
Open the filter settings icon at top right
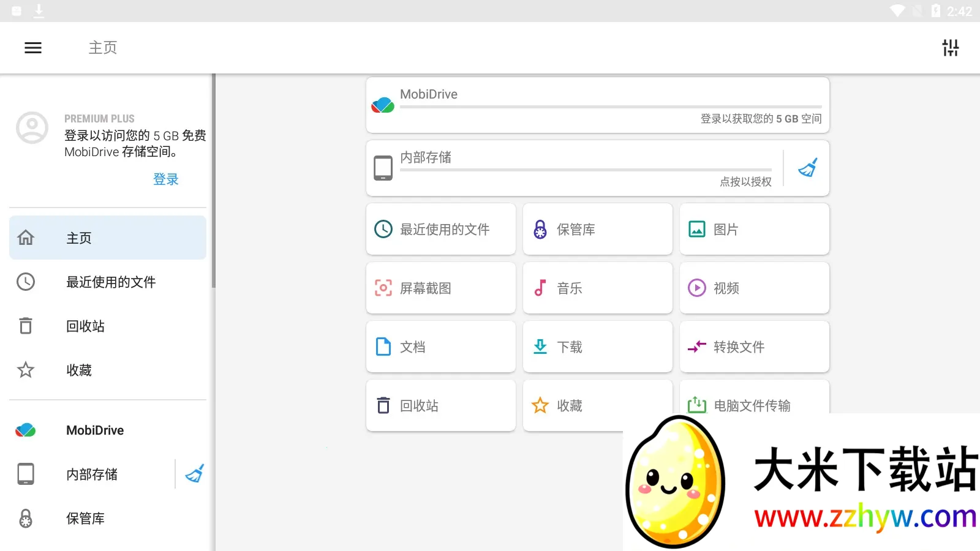950,48
